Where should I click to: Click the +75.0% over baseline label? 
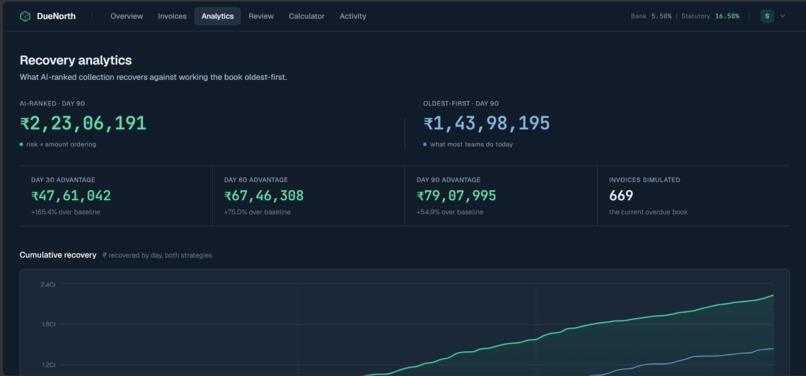click(x=257, y=212)
